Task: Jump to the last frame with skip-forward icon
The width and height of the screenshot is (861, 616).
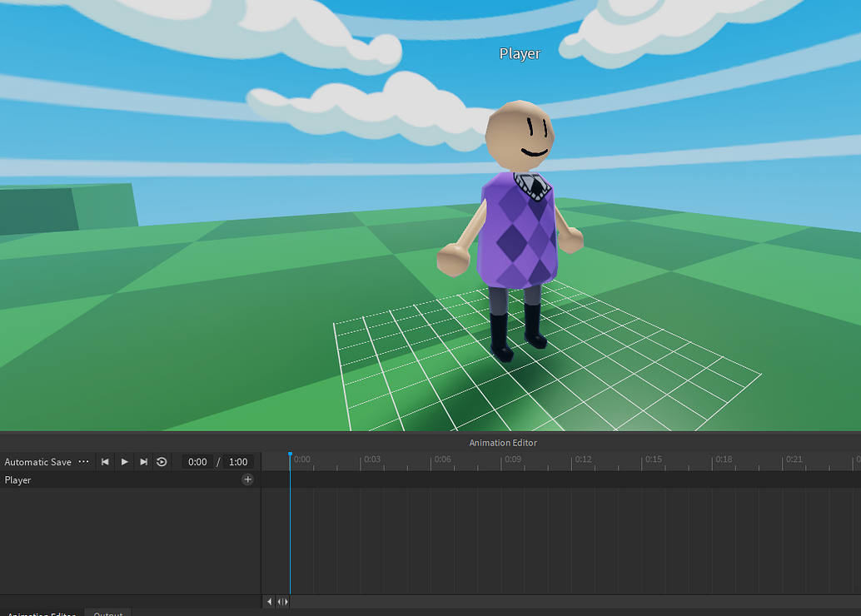Action: [x=143, y=462]
